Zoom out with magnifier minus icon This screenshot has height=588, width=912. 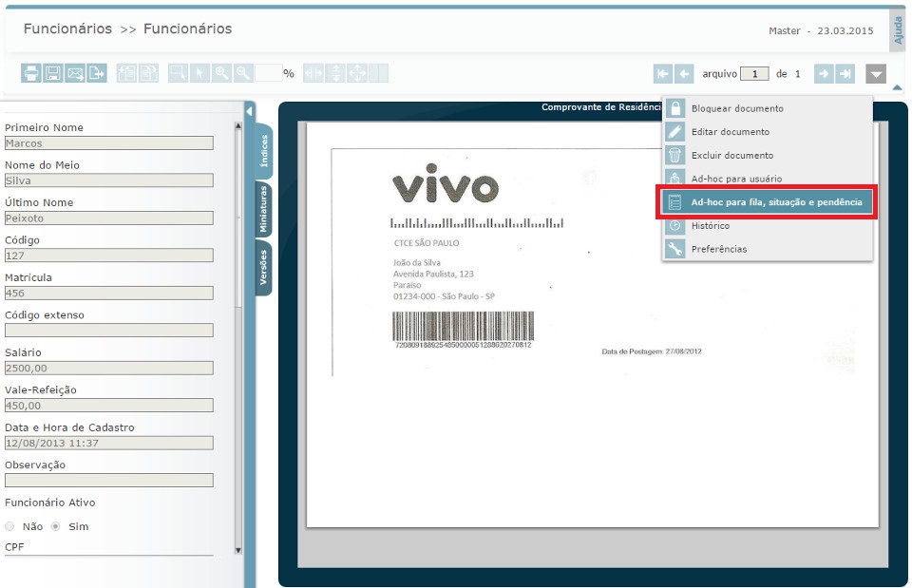[x=243, y=73]
